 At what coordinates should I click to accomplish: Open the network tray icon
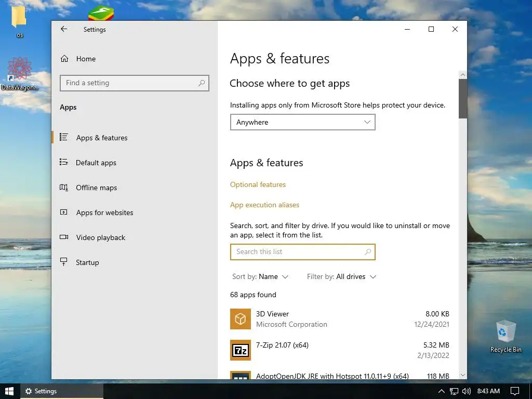pyautogui.click(x=454, y=391)
